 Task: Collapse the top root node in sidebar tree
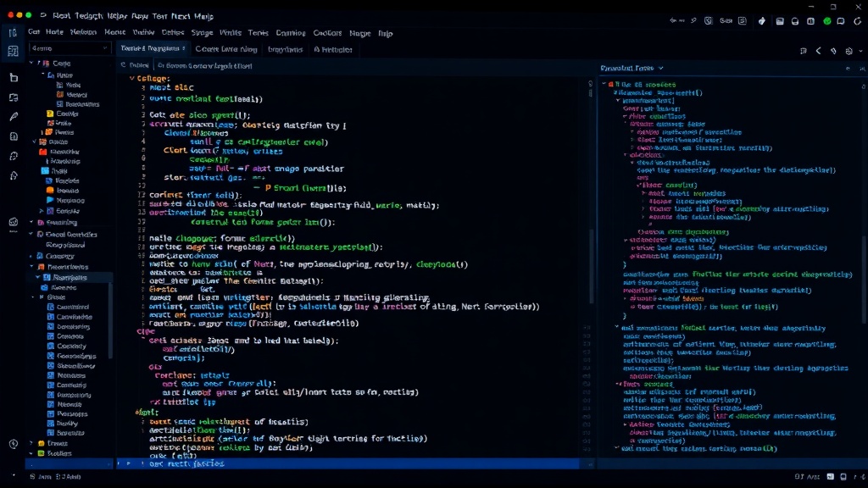pyautogui.click(x=31, y=63)
